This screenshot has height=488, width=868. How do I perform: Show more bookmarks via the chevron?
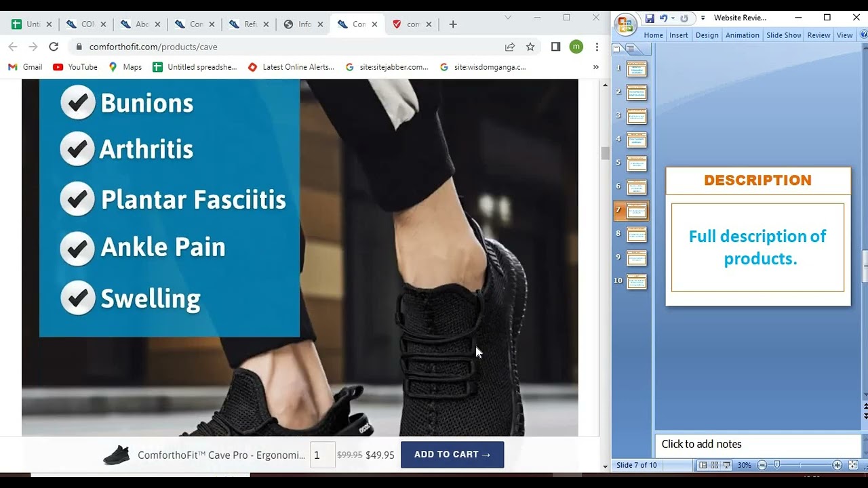click(595, 67)
